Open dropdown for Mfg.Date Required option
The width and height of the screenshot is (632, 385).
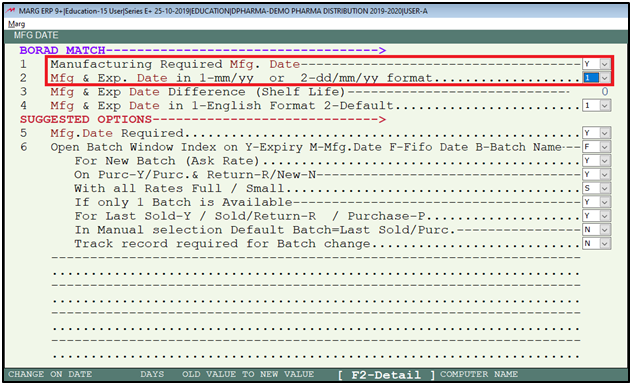(x=605, y=133)
